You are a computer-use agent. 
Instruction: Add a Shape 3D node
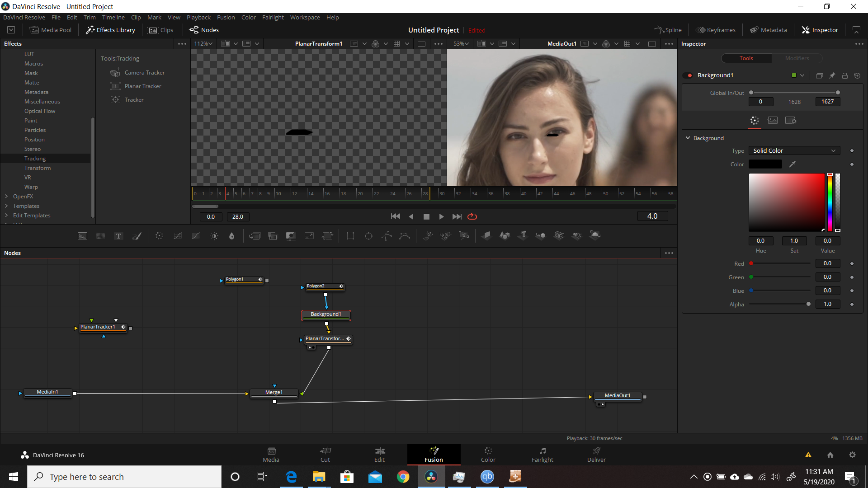click(505, 235)
